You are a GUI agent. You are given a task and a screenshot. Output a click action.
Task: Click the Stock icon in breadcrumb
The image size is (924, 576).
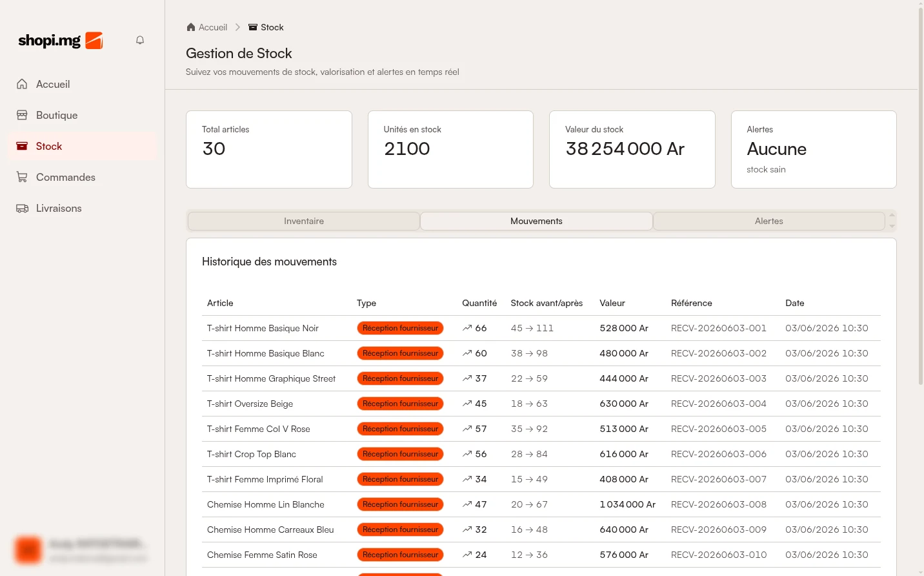253,27
